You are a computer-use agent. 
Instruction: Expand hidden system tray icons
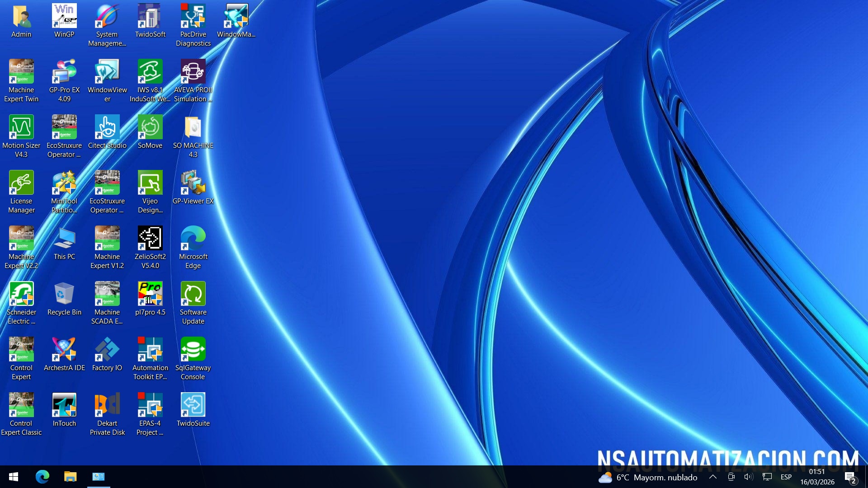[713, 477]
